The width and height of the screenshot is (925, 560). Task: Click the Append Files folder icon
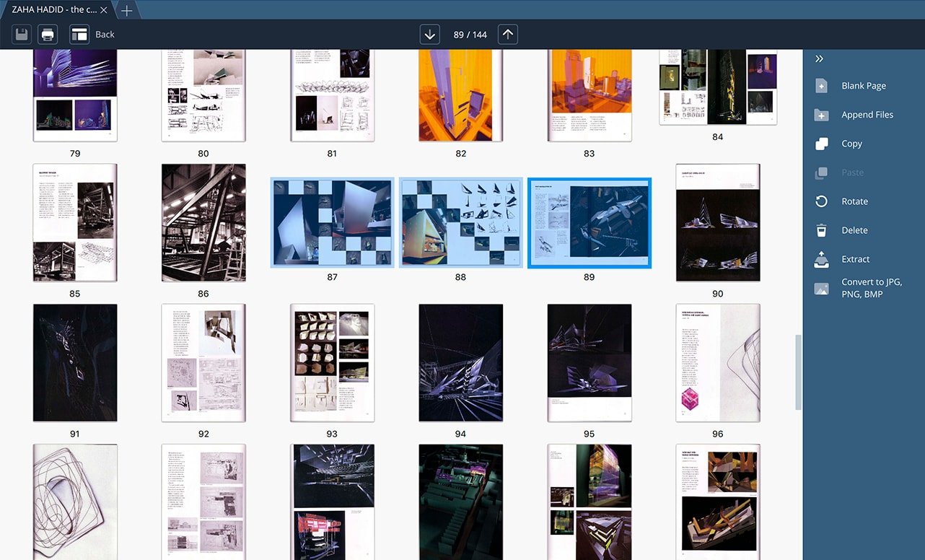821,115
